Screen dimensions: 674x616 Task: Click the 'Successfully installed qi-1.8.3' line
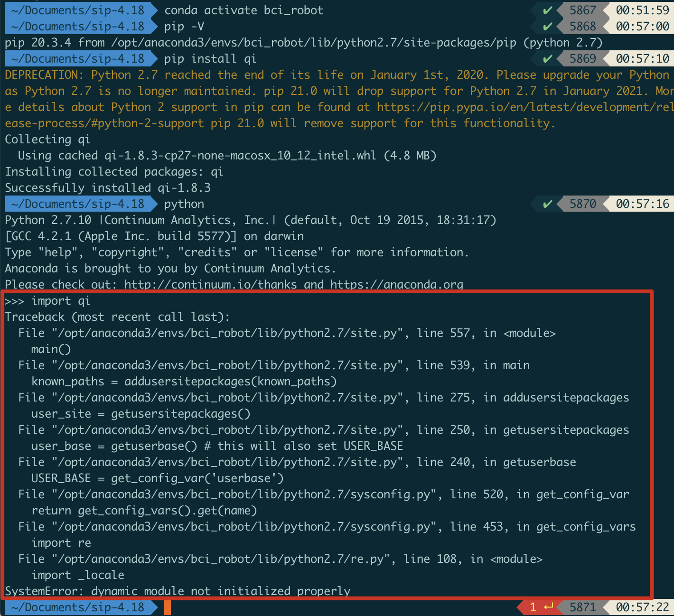pyautogui.click(x=108, y=187)
